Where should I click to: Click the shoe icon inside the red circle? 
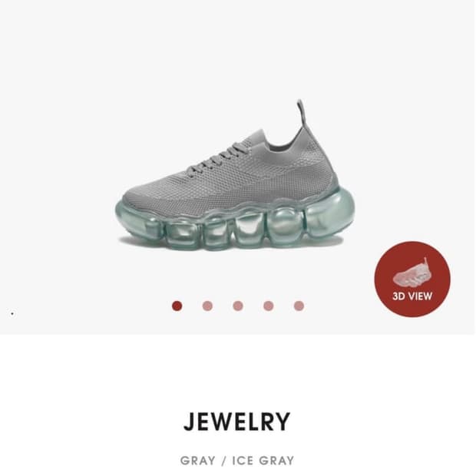(412, 273)
